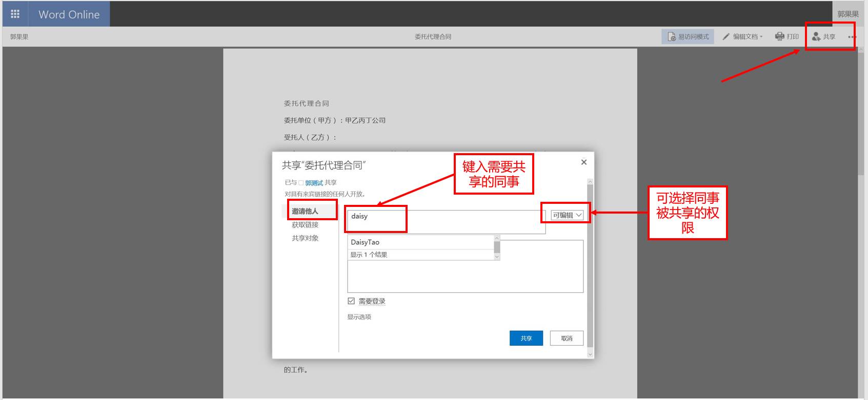Click the edit pencil icon by 编辑文档

coord(726,37)
